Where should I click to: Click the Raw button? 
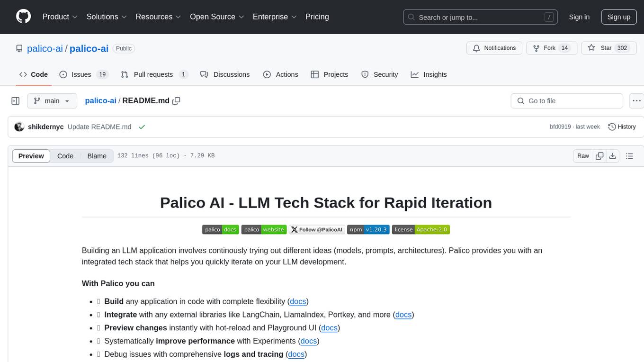click(x=583, y=156)
